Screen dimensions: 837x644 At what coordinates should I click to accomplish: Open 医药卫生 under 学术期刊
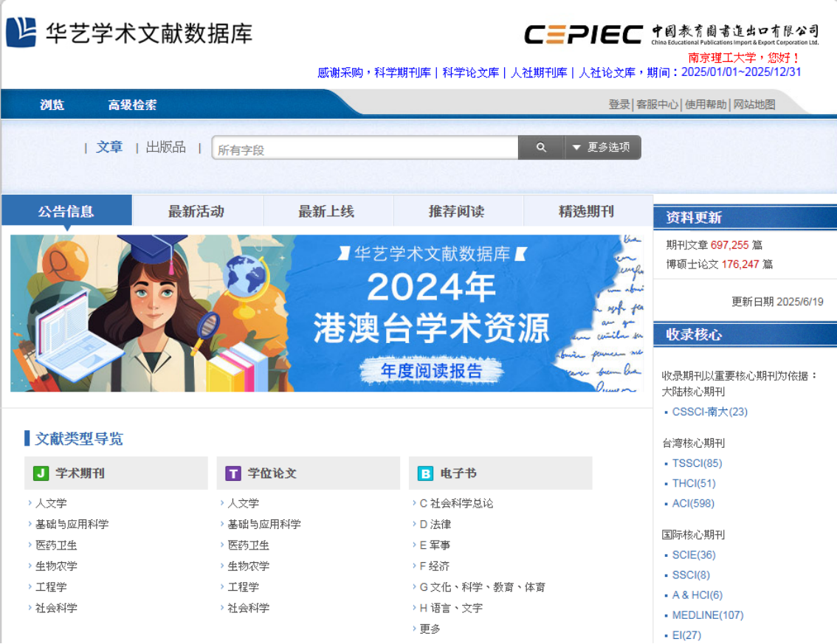pos(57,544)
